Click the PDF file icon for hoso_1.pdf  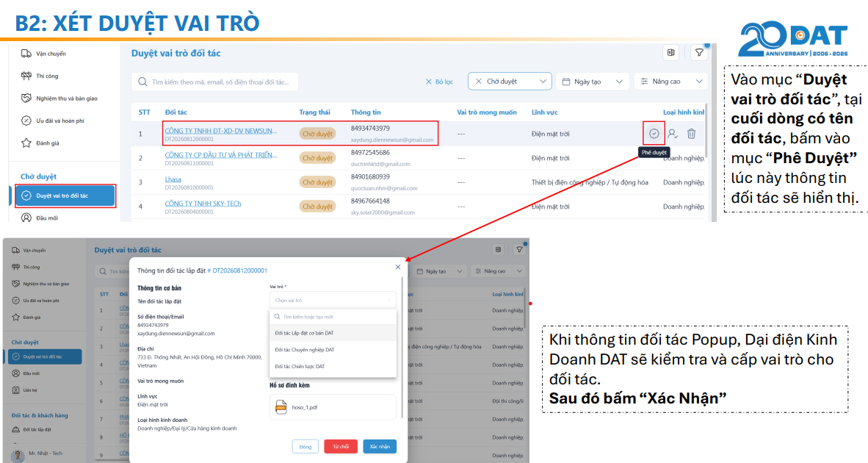click(281, 407)
